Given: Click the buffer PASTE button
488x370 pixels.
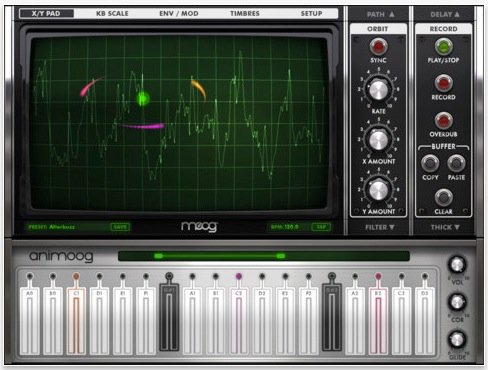Looking at the screenshot, I should pyautogui.click(x=456, y=163).
